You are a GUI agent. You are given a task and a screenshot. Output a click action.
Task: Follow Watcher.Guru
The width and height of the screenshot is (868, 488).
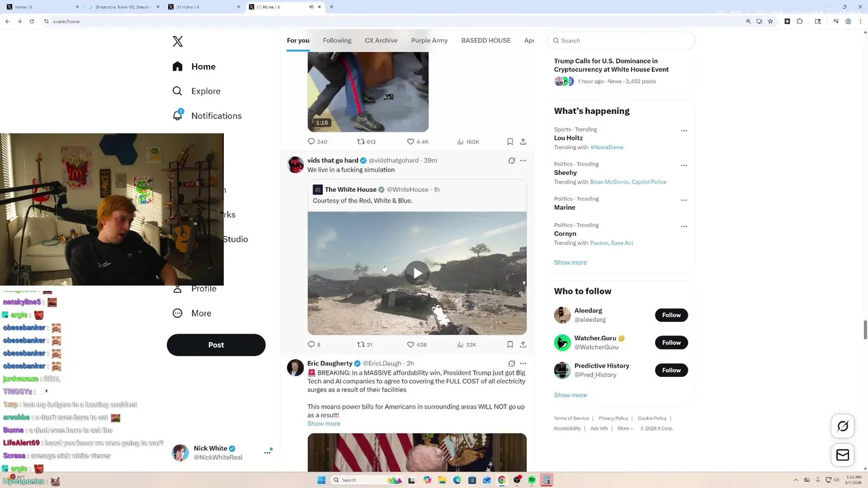tap(671, 342)
